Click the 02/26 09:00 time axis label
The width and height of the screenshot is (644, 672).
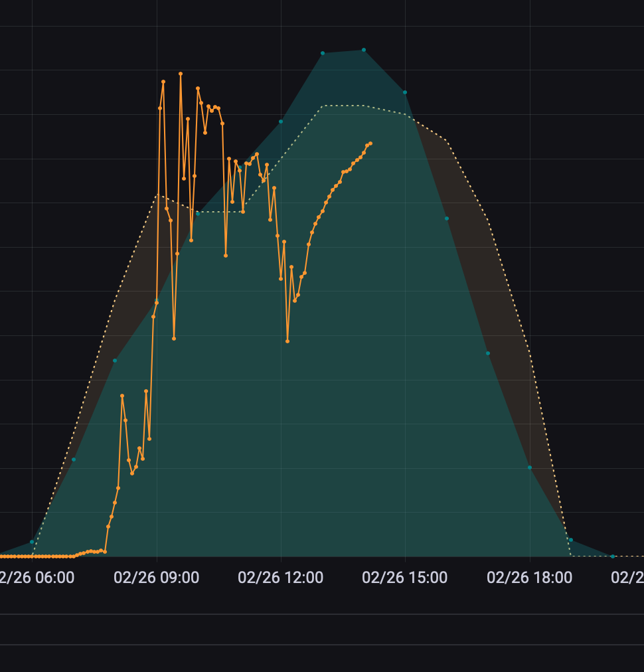click(x=156, y=577)
